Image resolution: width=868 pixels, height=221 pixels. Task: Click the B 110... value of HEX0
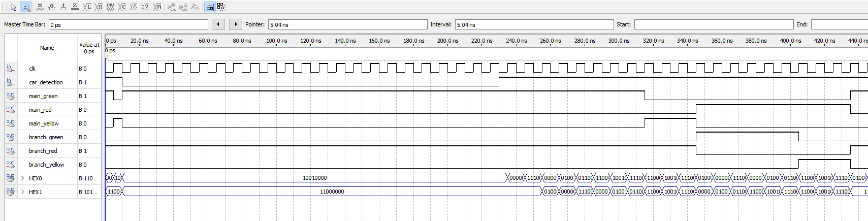tap(88, 178)
